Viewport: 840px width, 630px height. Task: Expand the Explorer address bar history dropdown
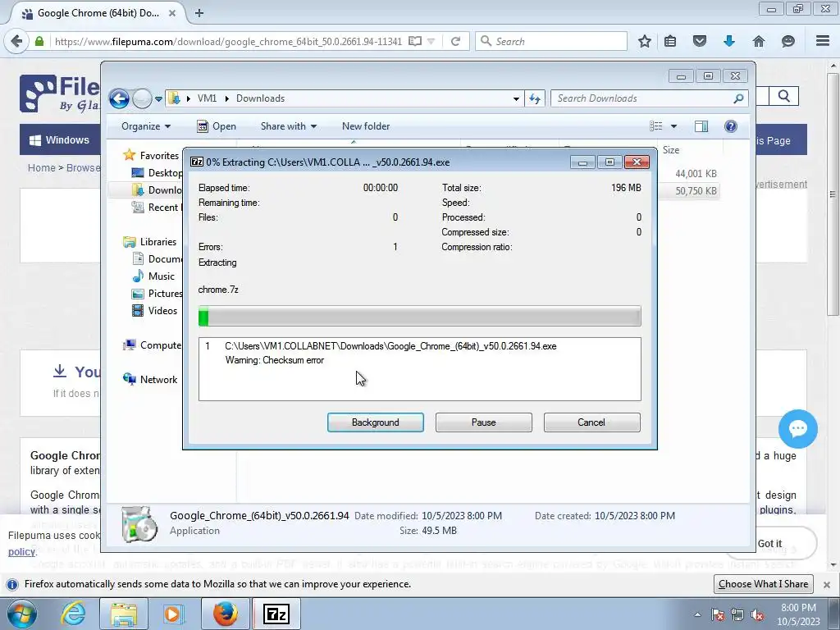point(516,98)
